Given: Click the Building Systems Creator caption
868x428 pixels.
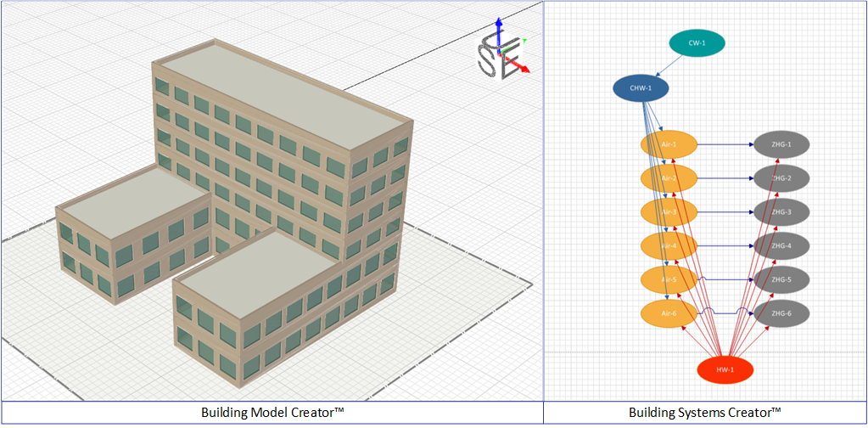Looking at the screenshot, I should point(705,413).
